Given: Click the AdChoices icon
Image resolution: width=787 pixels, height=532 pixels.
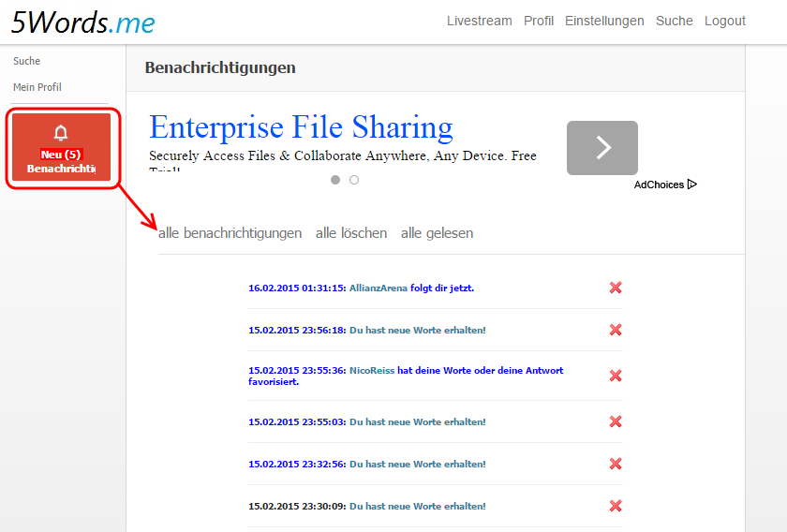Looking at the screenshot, I should 692,185.
